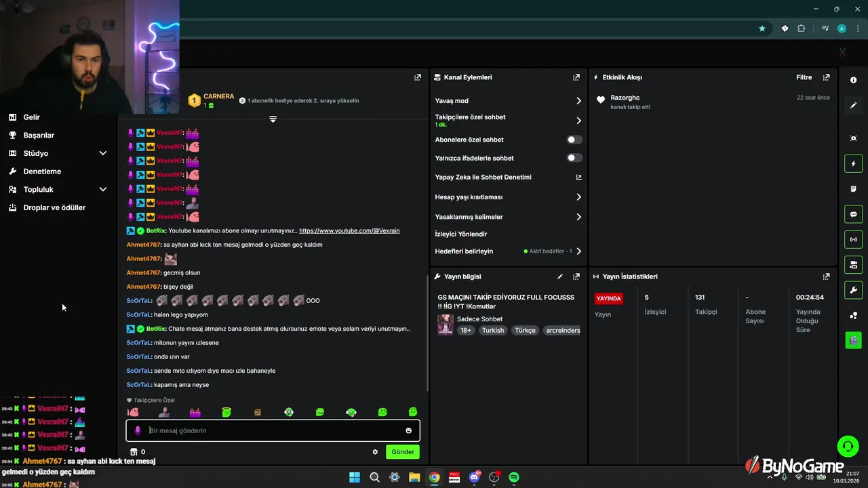Toggle the camera stream info panel icon
The image size is (868, 488).
pos(853,264)
